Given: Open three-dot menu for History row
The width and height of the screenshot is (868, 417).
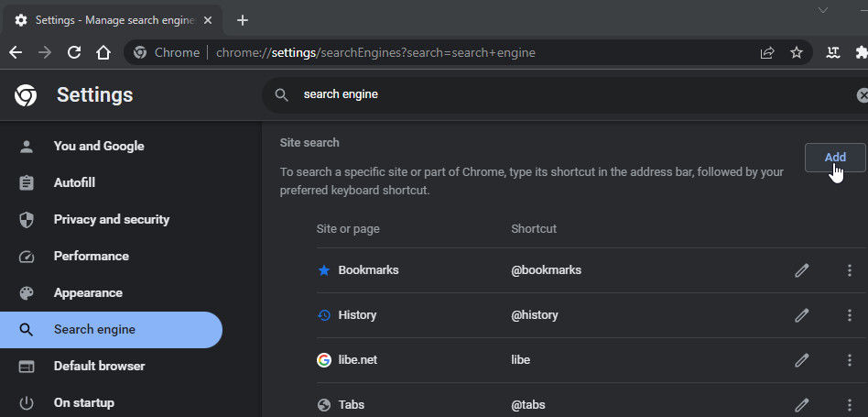Looking at the screenshot, I should pyautogui.click(x=849, y=315).
